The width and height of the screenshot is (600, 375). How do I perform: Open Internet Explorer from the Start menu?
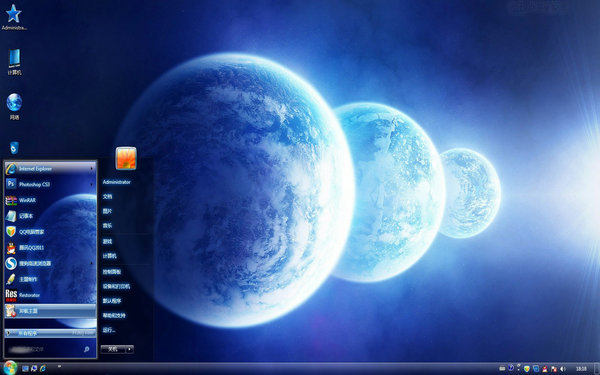50,168
